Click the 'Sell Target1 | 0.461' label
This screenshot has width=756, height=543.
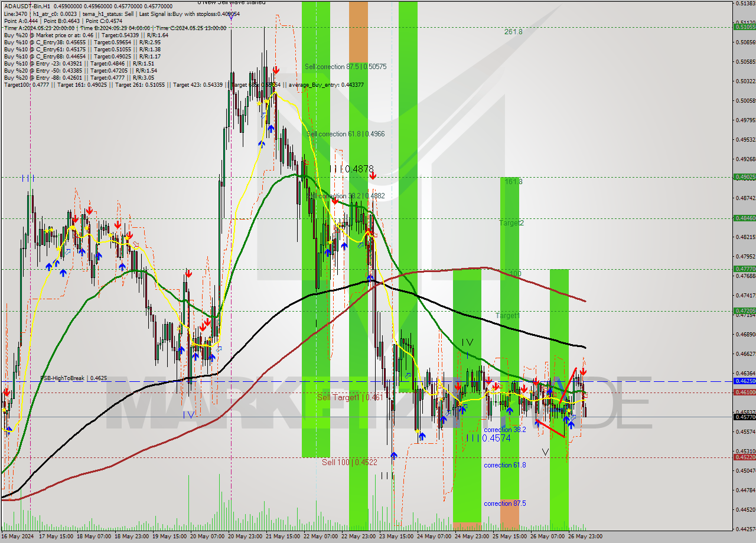[350, 397]
